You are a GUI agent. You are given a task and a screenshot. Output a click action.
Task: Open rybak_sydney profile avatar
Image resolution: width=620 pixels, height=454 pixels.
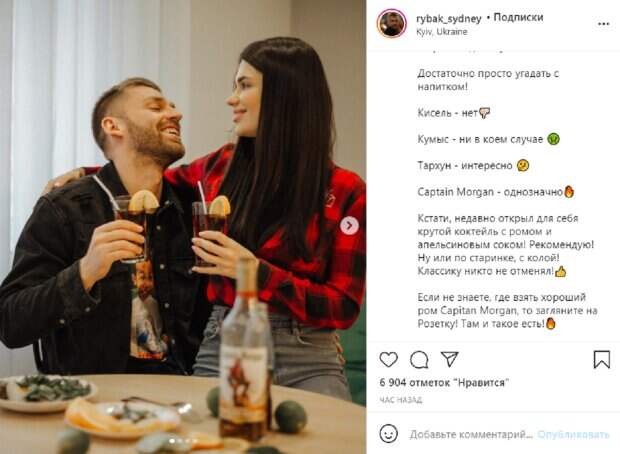391,23
